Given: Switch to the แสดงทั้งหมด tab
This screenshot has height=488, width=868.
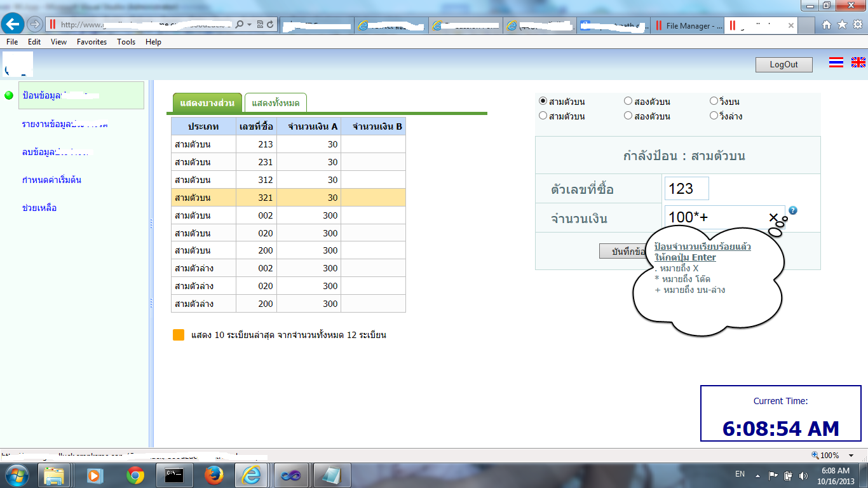Looking at the screenshot, I should click(276, 103).
